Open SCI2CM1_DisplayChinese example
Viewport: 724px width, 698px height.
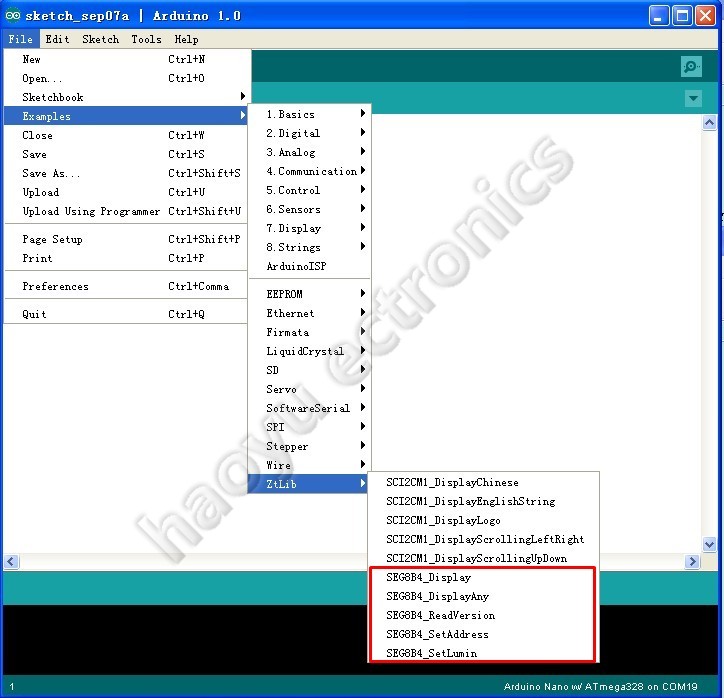pyautogui.click(x=483, y=482)
